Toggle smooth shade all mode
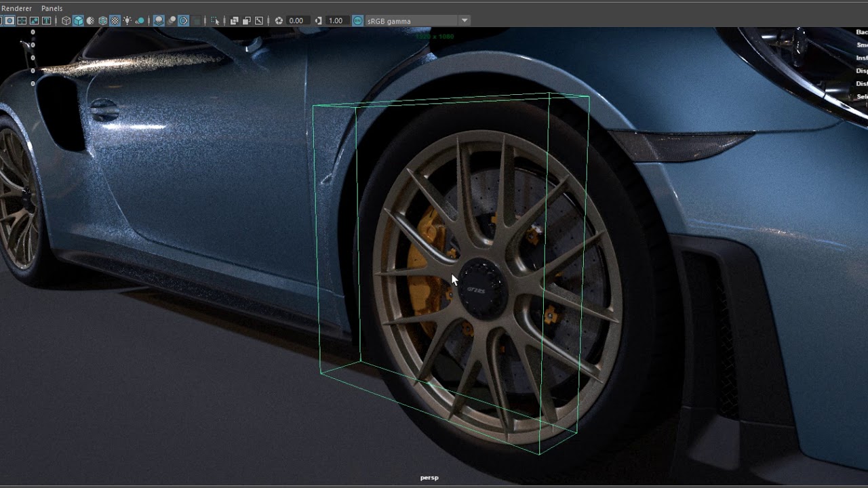The height and width of the screenshot is (488, 868). [78, 21]
